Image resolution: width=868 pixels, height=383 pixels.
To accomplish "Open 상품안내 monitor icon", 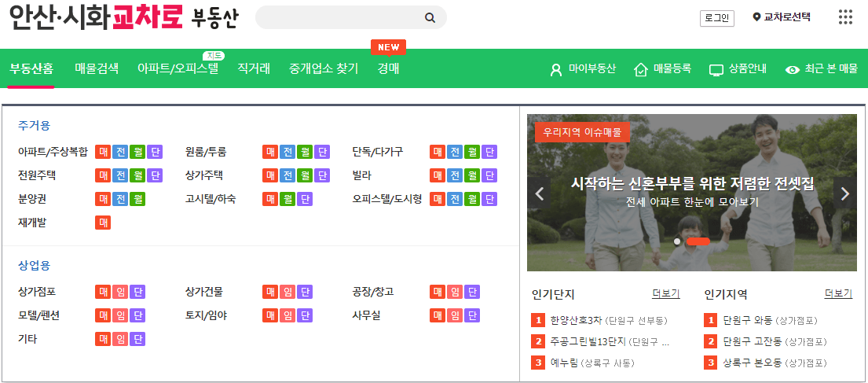I will tap(716, 70).
